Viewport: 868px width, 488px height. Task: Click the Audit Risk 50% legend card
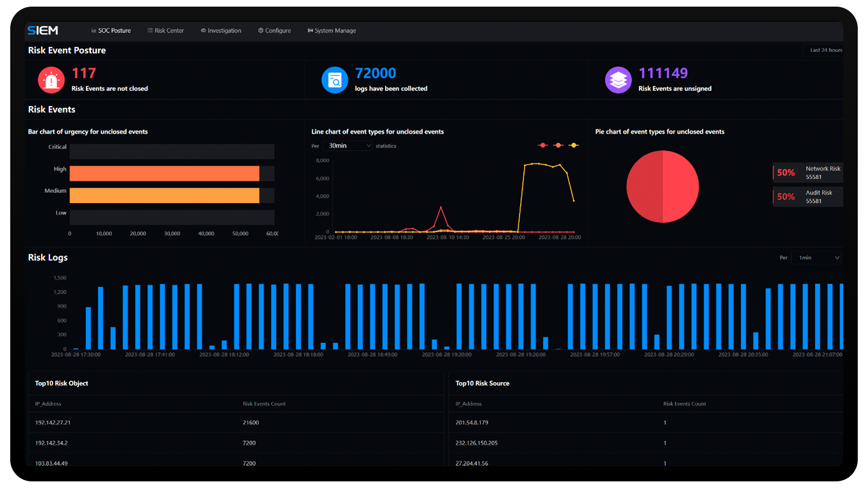coord(808,197)
